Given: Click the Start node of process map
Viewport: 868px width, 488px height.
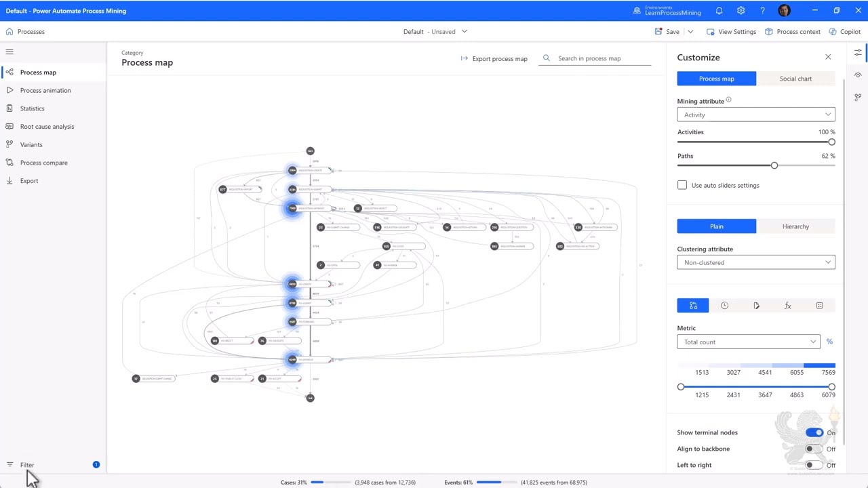Looking at the screenshot, I should (310, 150).
